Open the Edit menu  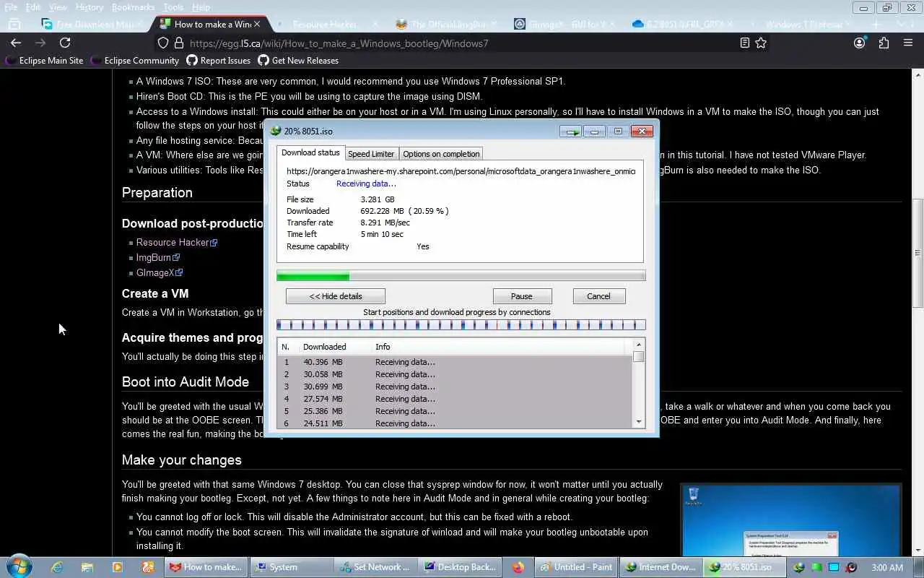coord(33,7)
